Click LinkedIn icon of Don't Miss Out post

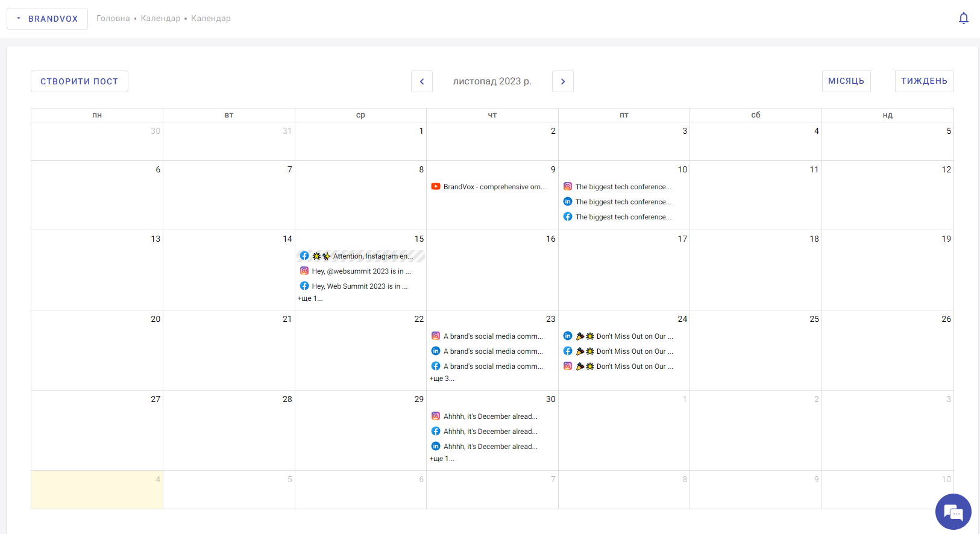coord(568,336)
